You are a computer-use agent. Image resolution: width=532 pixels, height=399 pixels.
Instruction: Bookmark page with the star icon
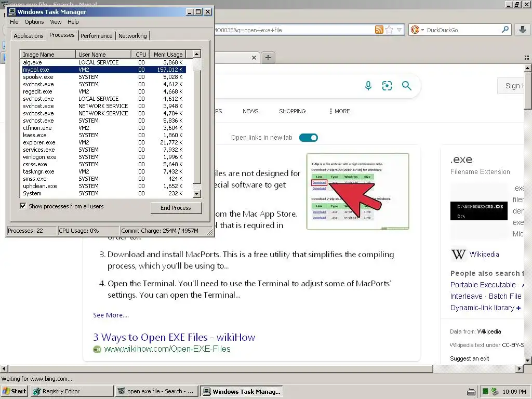(x=389, y=30)
